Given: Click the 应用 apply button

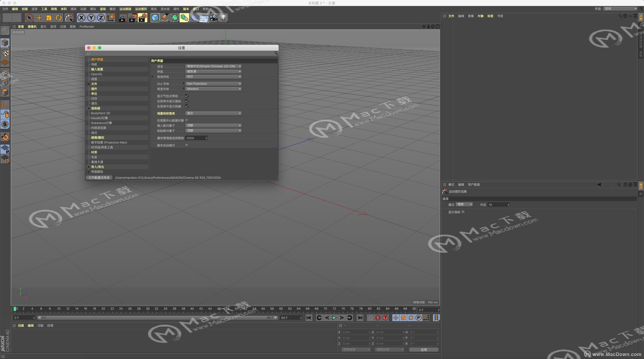Looking at the screenshot, I should pyautogui.click(x=424, y=350).
